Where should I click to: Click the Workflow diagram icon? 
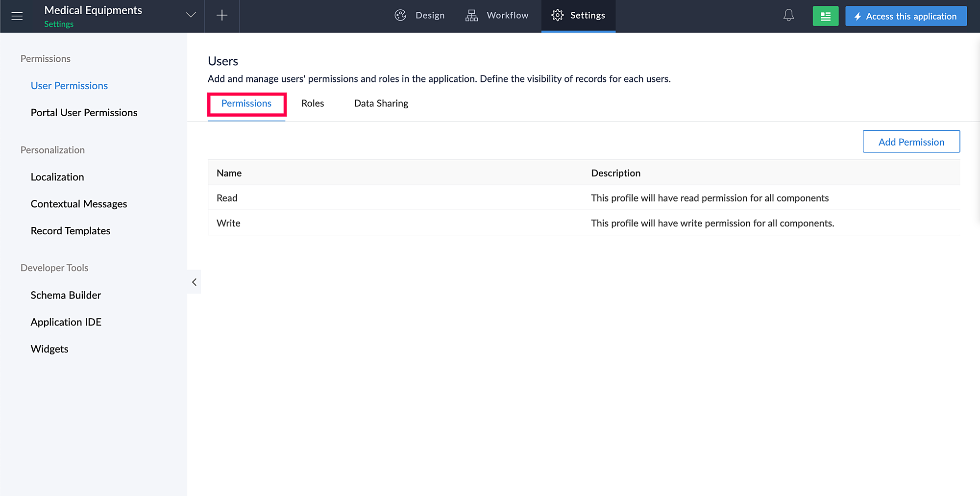tap(471, 16)
